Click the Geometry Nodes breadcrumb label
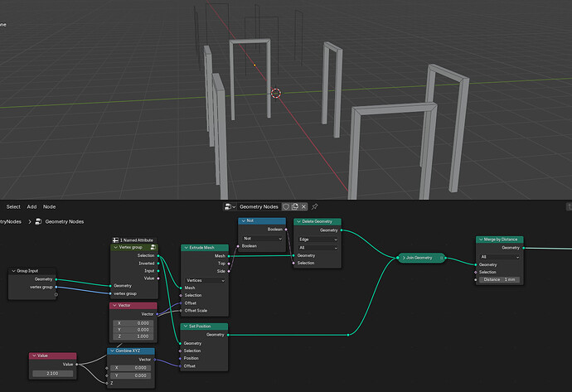This screenshot has width=572, height=392. coord(65,222)
